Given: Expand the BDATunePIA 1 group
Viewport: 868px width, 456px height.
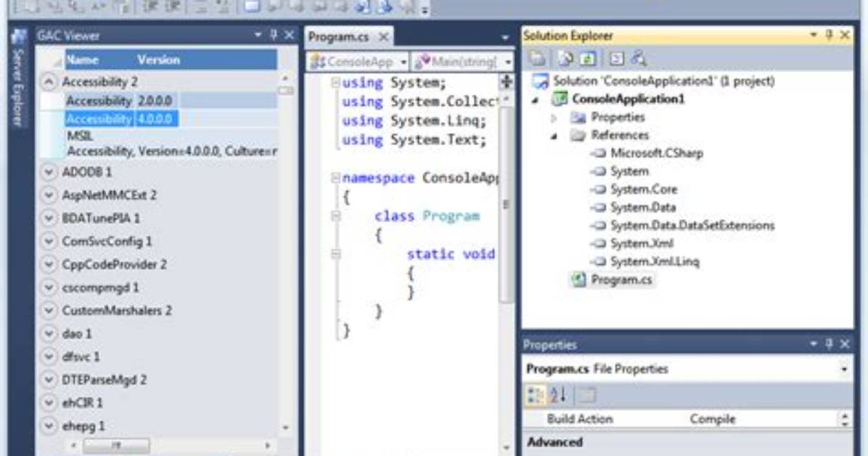Looking at the screenshot, I should 49,219.
